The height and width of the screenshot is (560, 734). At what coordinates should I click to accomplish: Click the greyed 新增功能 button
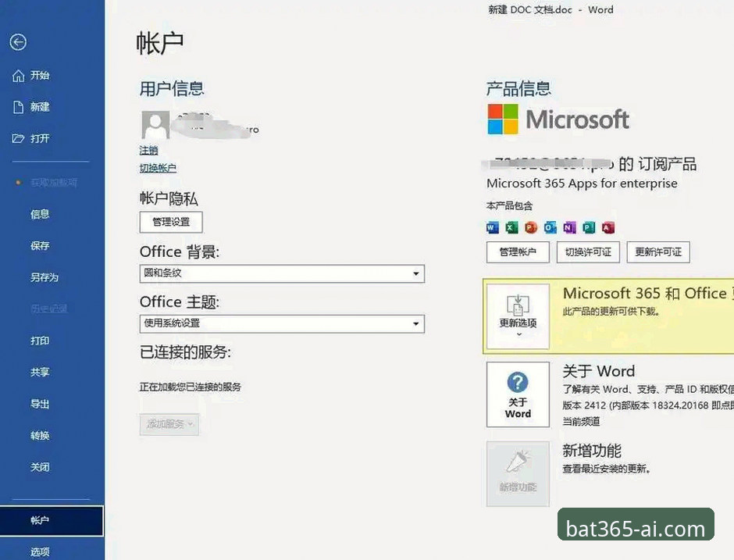coord(518,473)
